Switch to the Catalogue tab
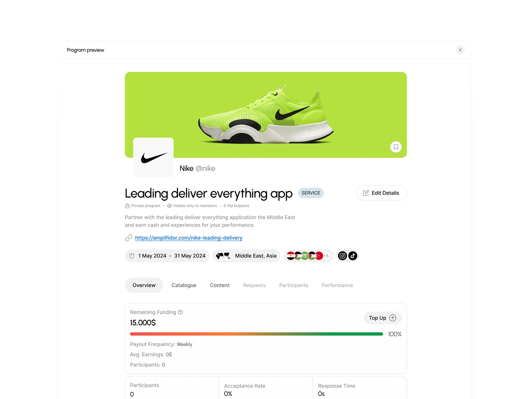The image size is (532, 399). coord(184,285)
